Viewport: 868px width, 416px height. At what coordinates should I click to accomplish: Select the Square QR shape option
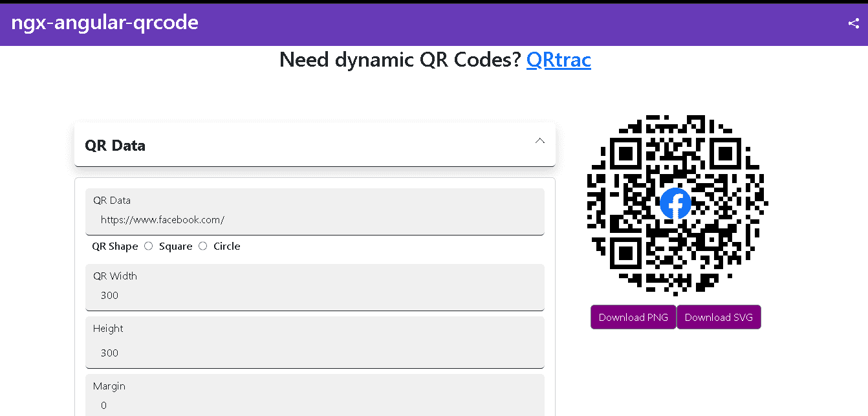pyautogui.click(x=149, y=246)
